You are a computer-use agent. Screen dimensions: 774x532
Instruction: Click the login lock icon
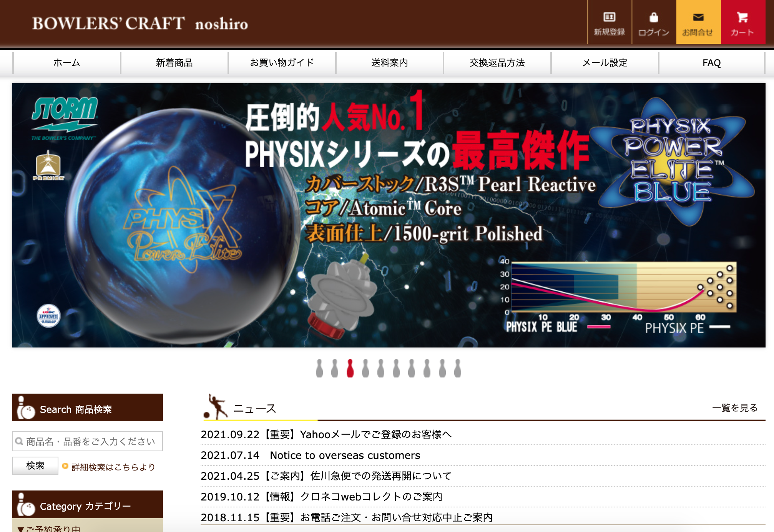(x=654, y=18)
